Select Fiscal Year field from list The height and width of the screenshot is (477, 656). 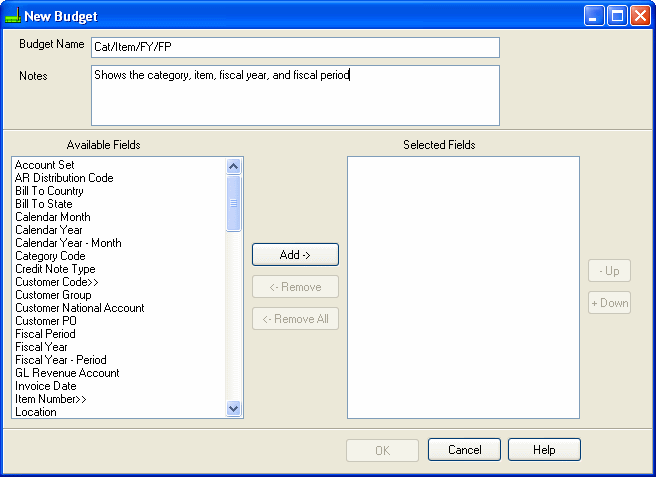(x=41, y=347)
